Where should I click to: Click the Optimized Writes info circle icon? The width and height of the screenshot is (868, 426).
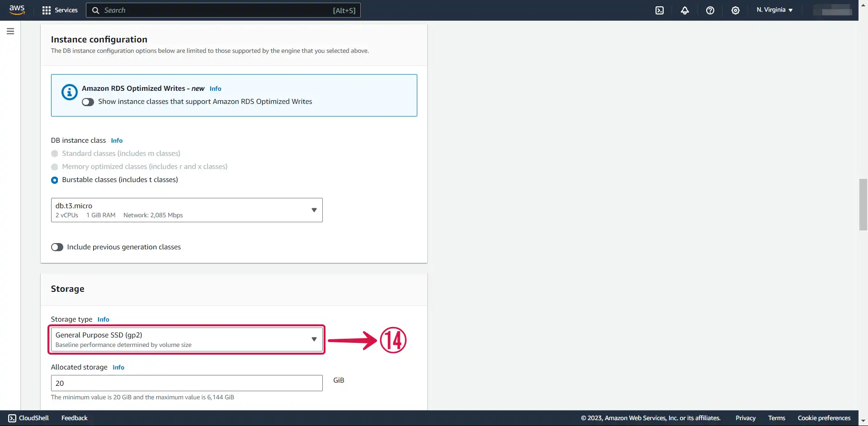pyautogui.click(x=69, y=92)
